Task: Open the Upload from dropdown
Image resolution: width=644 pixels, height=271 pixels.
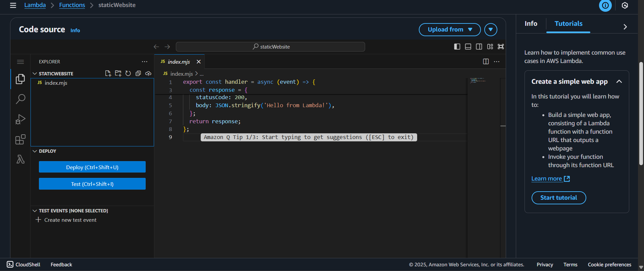Action: [450, 29]
